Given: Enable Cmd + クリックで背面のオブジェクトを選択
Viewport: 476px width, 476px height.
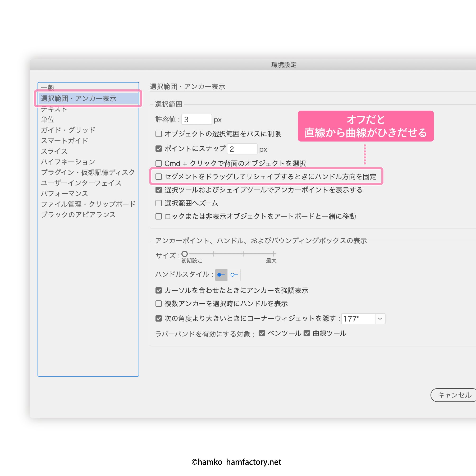Looking at the screenshot, I should pos(159,163).
